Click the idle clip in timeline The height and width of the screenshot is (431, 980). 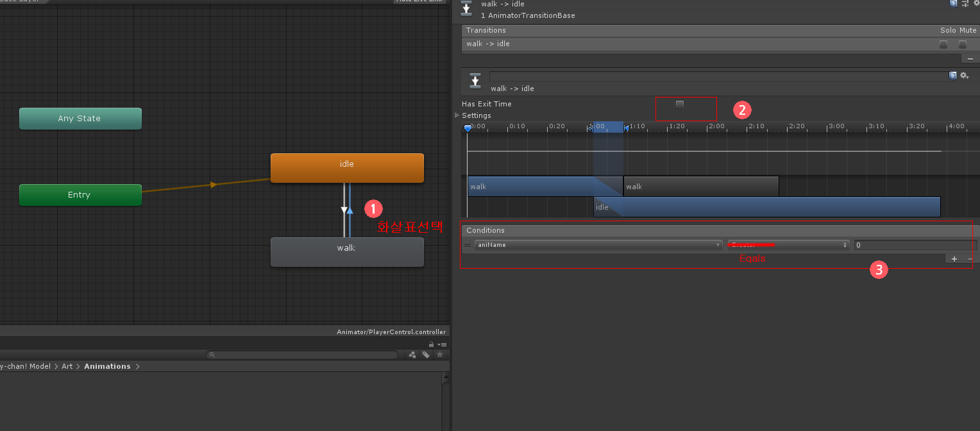[767, 207]
